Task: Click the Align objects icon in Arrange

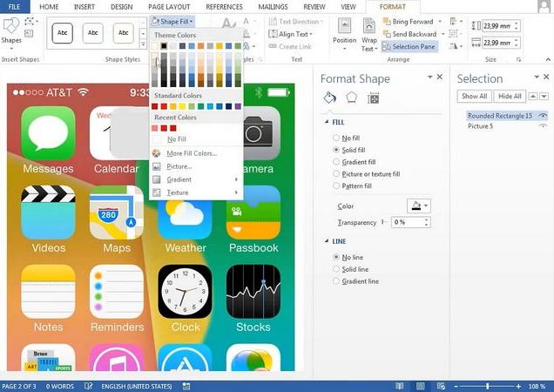Action: (455, 22)
